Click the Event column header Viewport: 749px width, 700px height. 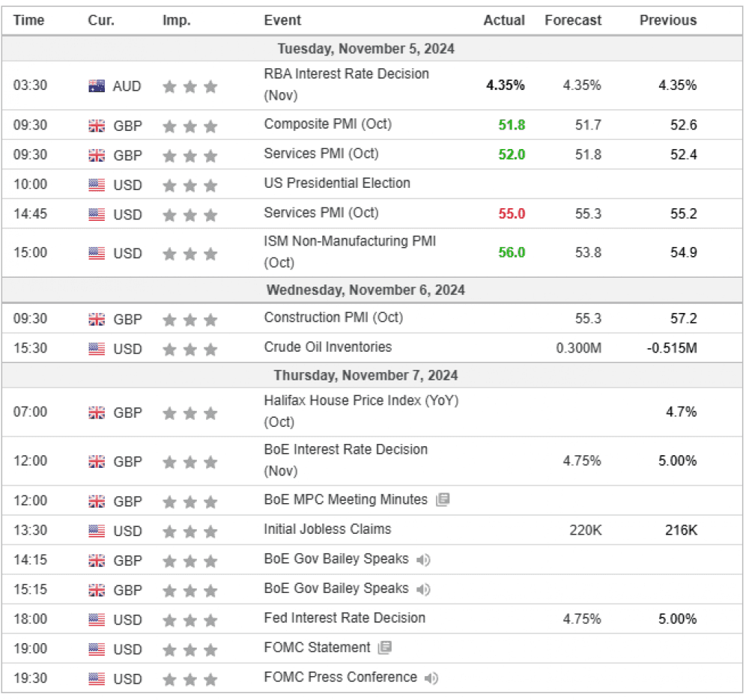282,20
